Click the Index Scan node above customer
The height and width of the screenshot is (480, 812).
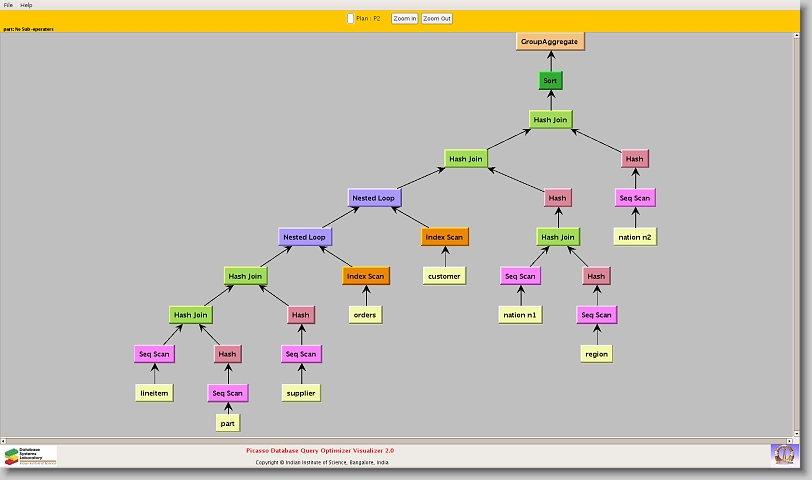pyautogui.click(x=444, y=237)
